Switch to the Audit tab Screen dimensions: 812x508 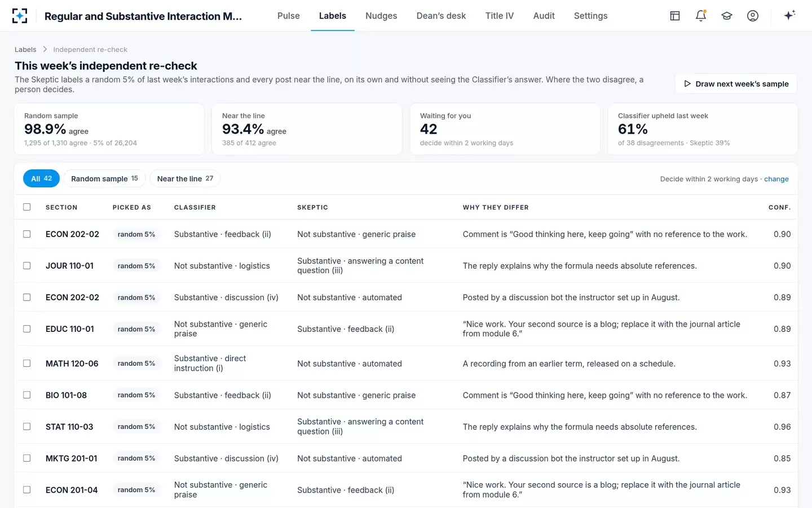click(544, 16)
